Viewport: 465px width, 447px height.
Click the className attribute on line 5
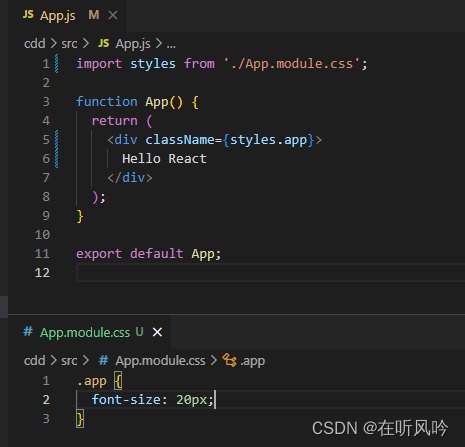pyautogui.click(x=179, y=140)
